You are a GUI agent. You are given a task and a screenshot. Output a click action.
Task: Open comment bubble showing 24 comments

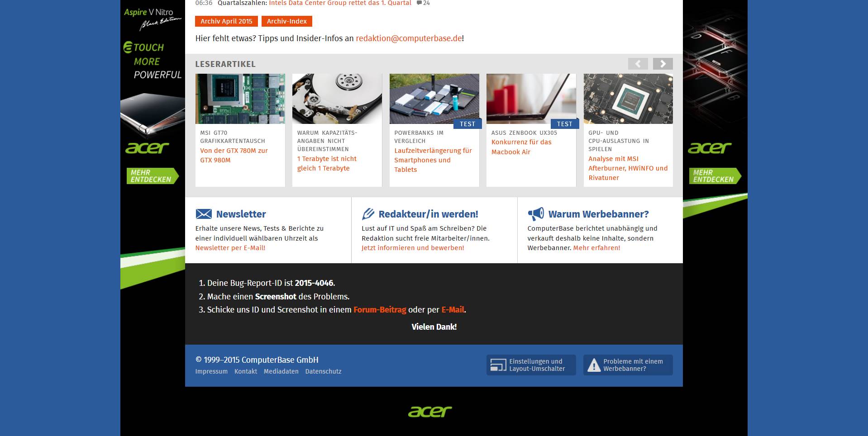click(423, 3)
